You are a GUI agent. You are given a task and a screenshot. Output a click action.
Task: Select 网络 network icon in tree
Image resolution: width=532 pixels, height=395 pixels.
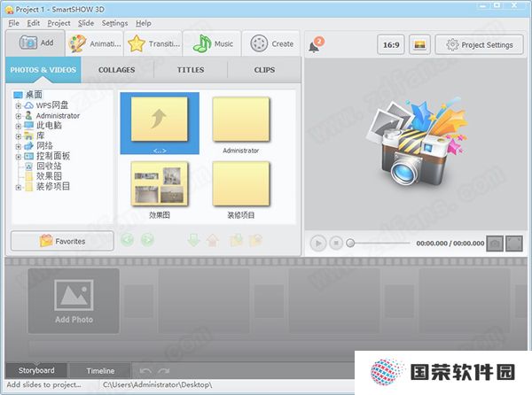click(x=29, y=145)
